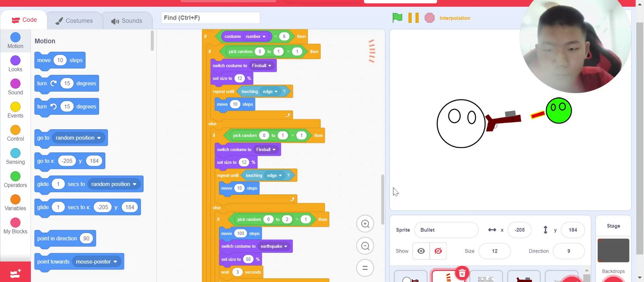Open the Control block category
This screenshot has height=282, width=644.
pyautogui.click(x=15, y=133)
